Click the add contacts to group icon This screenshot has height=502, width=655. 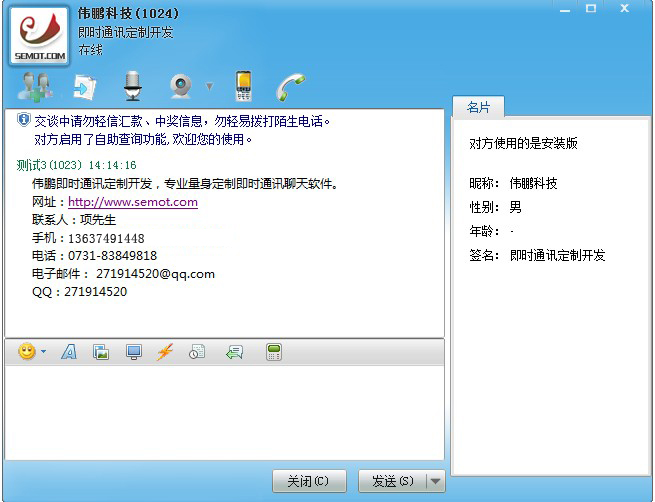[x=35, y=86]
